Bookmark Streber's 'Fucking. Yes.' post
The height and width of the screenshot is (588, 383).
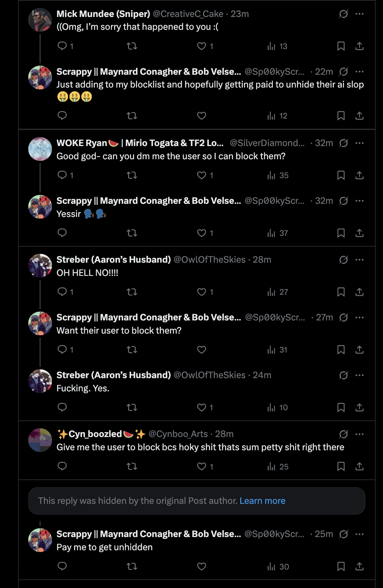click(341, 408)
